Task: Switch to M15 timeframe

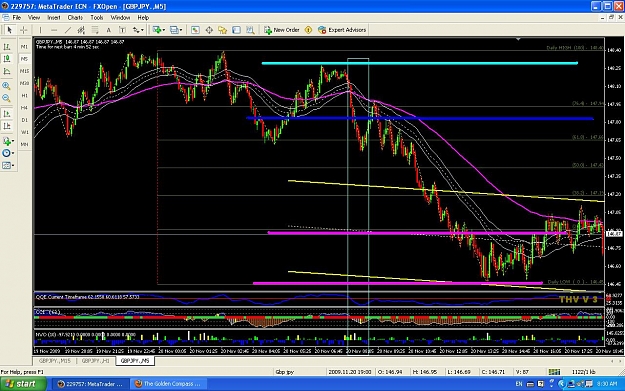Action: tap(24, 71)
